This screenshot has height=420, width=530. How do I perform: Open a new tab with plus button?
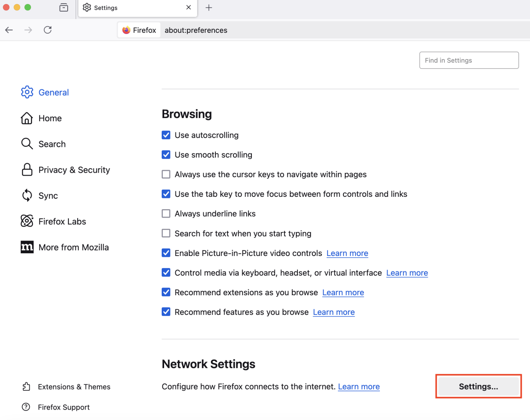click(x=209, y=8)
